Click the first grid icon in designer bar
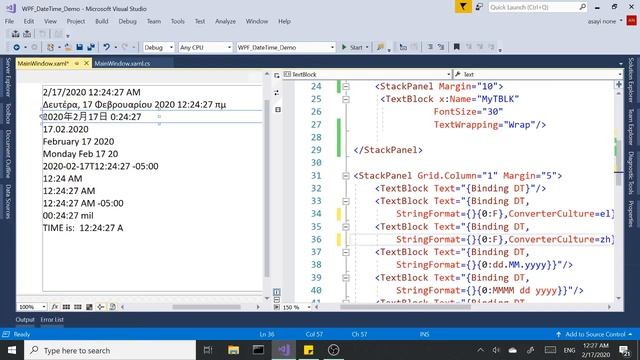This screenshot has width=640, height=360. click(x=66, y=307)
